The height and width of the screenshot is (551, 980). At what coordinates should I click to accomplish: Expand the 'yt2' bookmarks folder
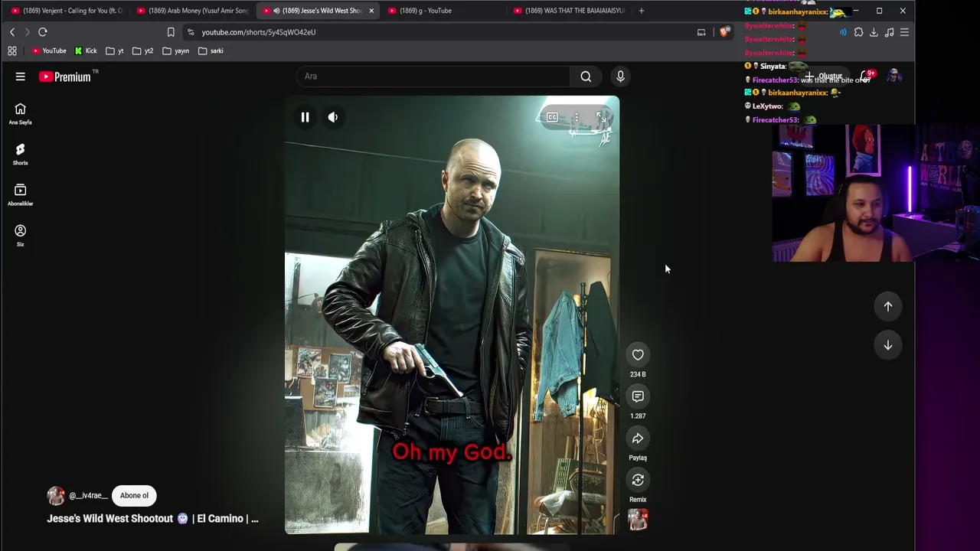click(143, 51)
